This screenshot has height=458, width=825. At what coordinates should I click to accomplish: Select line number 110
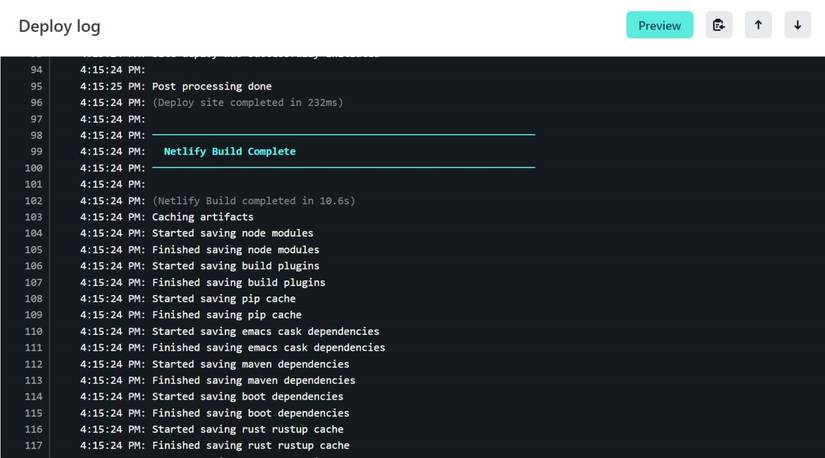point(34,332)
